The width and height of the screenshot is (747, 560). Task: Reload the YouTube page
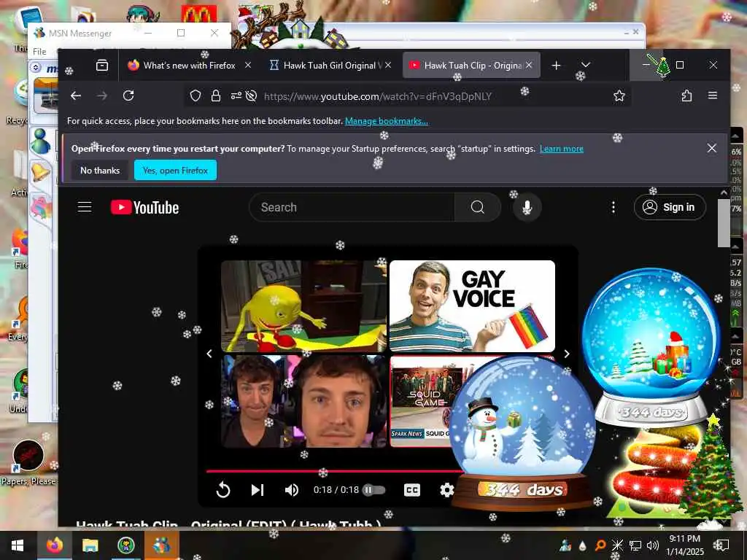(128, 96)
